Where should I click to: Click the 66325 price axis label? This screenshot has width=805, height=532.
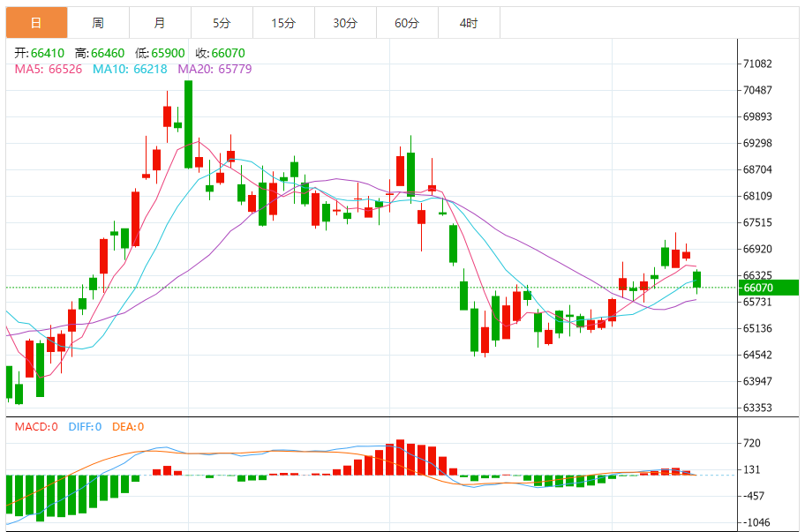(757, 275)
